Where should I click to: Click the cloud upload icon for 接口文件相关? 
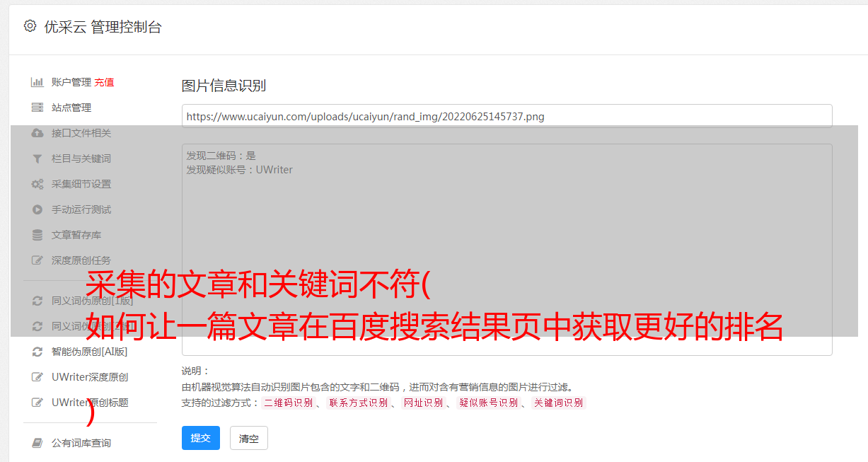point(37,133)
